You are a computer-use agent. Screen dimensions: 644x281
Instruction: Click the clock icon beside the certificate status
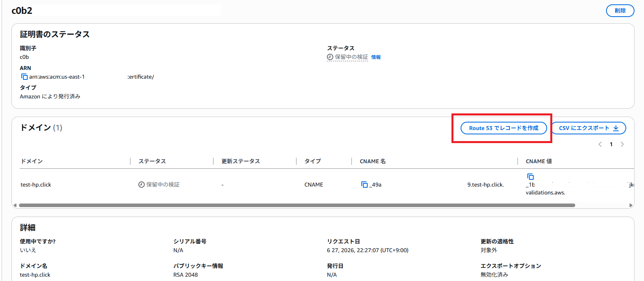coord(330,57)
